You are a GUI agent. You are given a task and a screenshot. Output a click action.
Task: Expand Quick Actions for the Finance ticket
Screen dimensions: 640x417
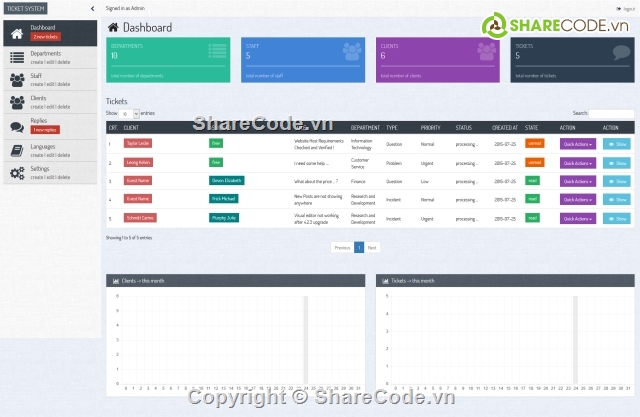tap(578, 181)
